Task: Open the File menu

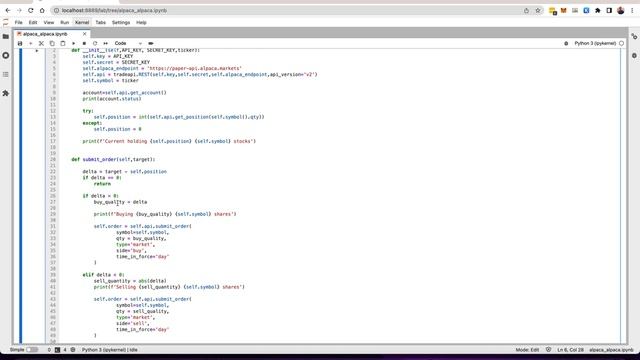Action: (19, 22)
